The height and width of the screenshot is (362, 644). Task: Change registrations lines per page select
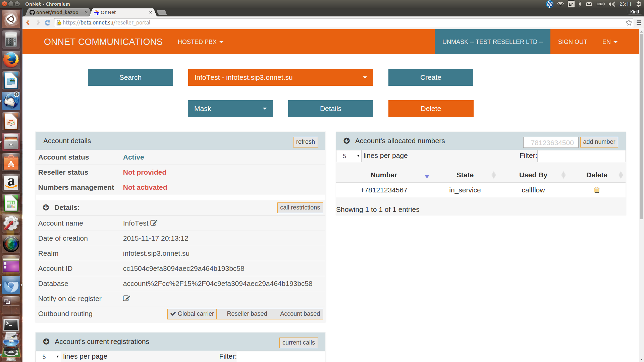(x=48, y=356)
